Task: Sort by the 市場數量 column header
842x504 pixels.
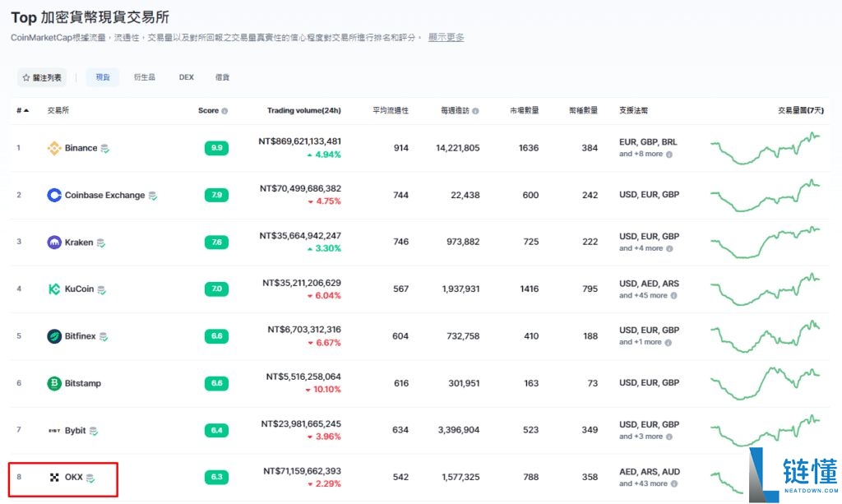Action: [x=524, y=110]
